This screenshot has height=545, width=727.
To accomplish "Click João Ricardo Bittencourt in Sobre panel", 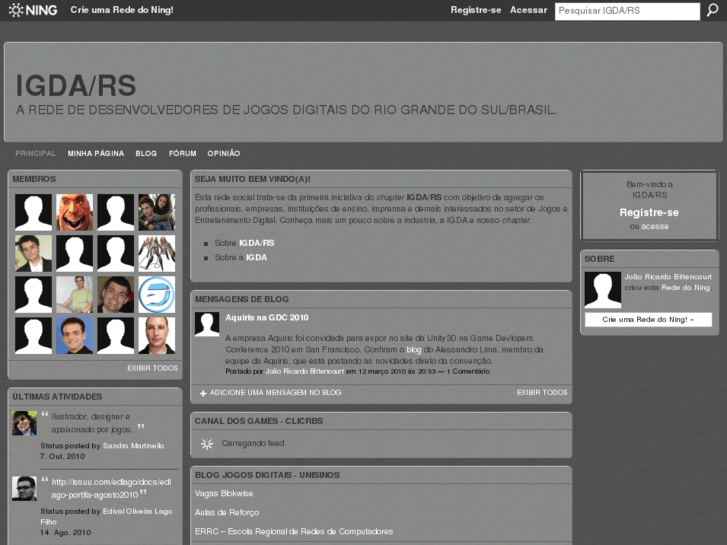I will pos(668,277).
